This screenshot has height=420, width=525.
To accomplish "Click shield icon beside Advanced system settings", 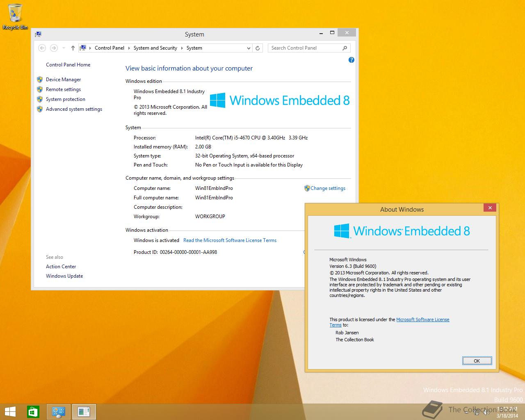I will pyautogui.click(x=40, y=109).
